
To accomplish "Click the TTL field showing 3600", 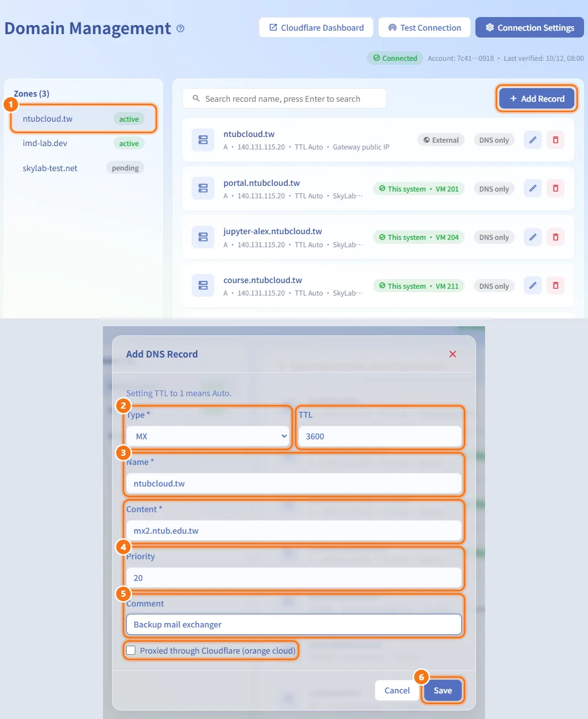I will tap(380, 436).
